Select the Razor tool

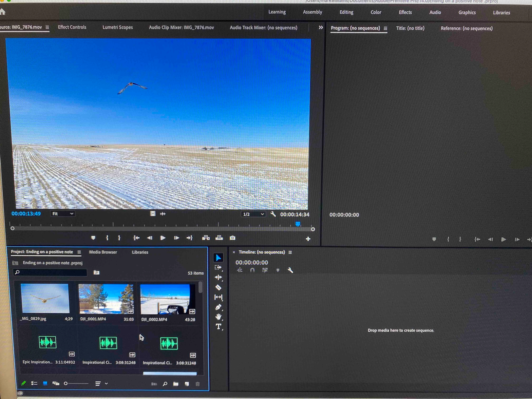[x=218, y=287]
